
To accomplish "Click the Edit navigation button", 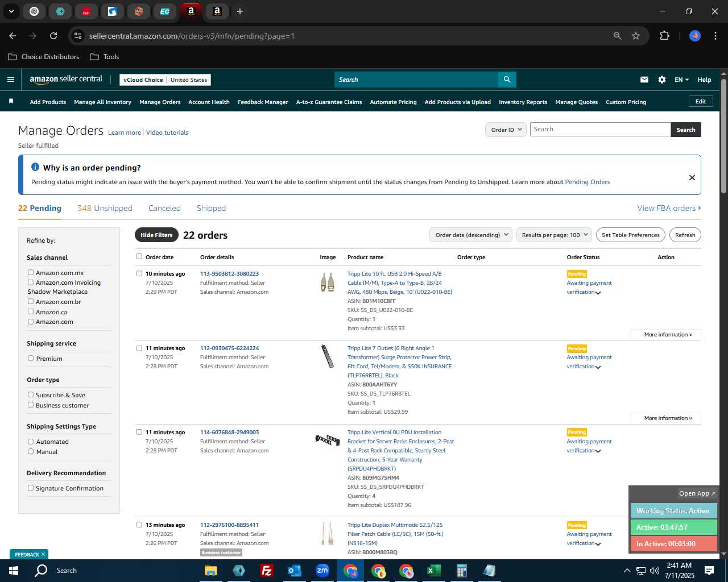I will [x=701, y=101].
